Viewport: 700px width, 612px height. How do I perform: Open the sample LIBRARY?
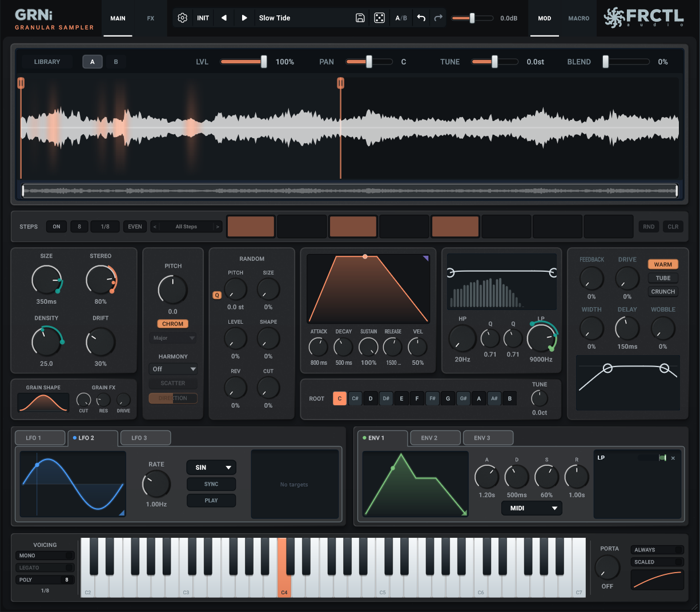coord(47,62)
